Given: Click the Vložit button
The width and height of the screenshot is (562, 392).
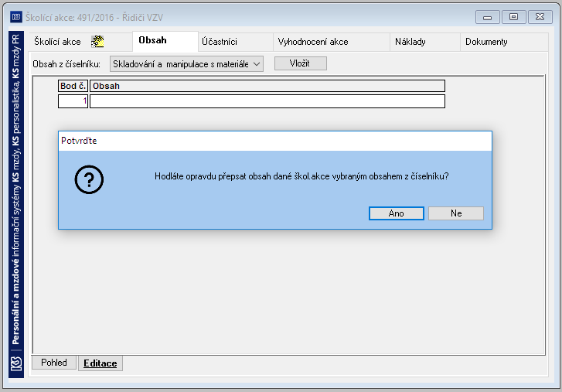Looking at the screenshot, I should tap(301, 63).
